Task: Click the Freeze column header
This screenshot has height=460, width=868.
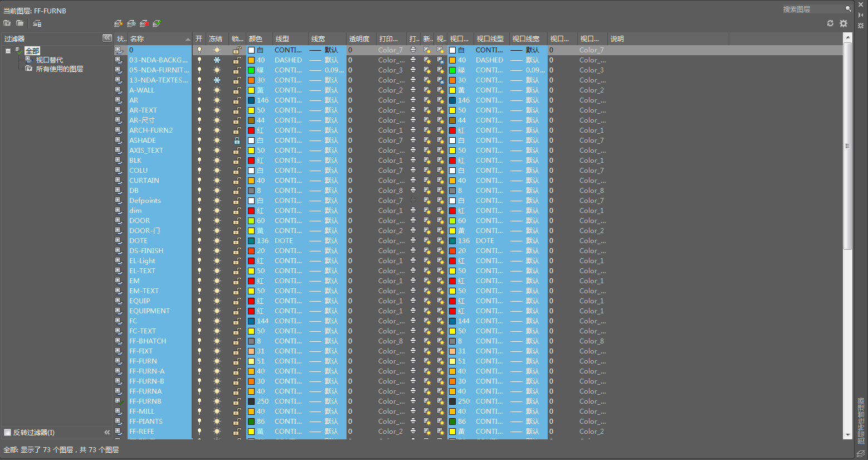Action: tap(217, 39)
